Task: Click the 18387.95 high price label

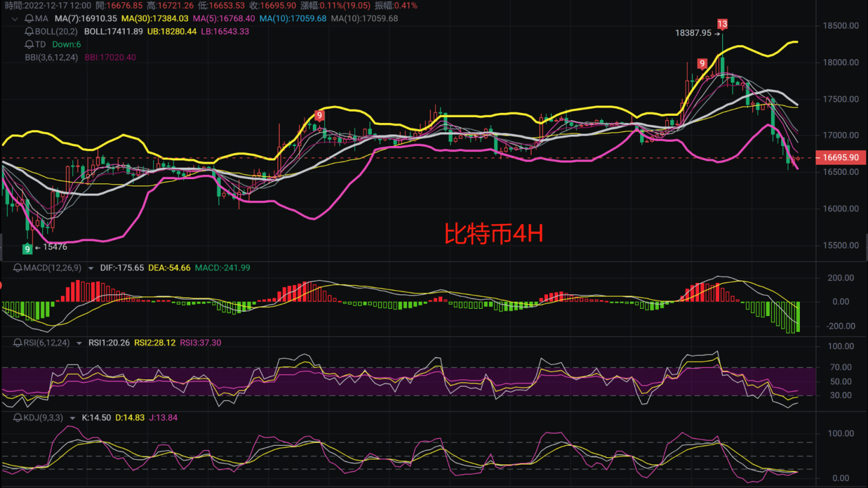Action: pos(693,33)
